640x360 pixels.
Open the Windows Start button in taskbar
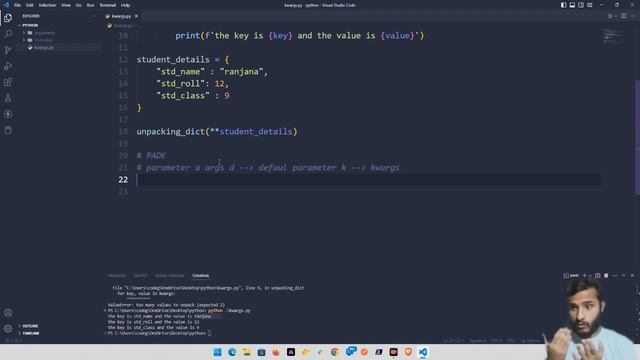218,352
